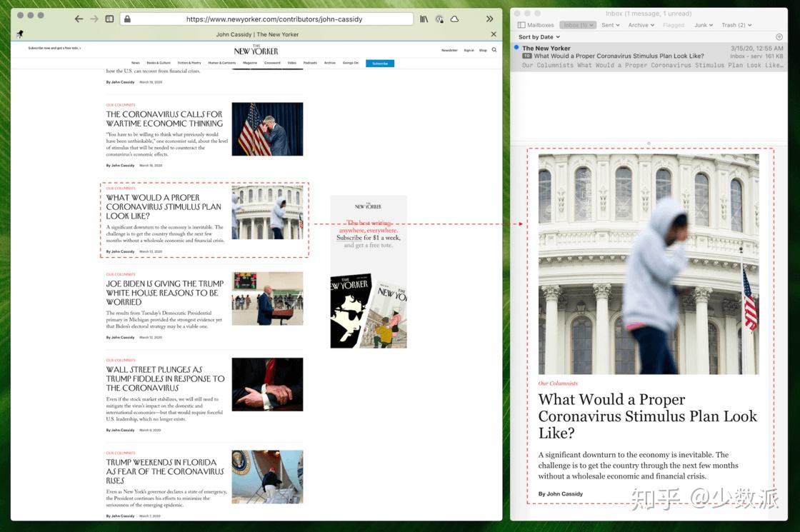Screen dimensions: 800x532
Task: Open the Sent mailbox dropdown
Action: tap(610, 25)
